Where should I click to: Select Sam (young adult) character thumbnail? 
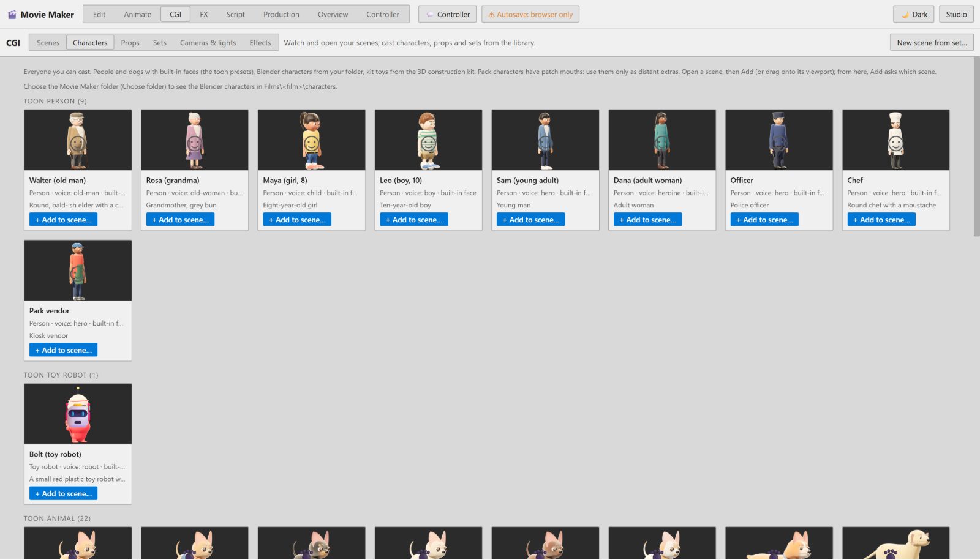545,140
